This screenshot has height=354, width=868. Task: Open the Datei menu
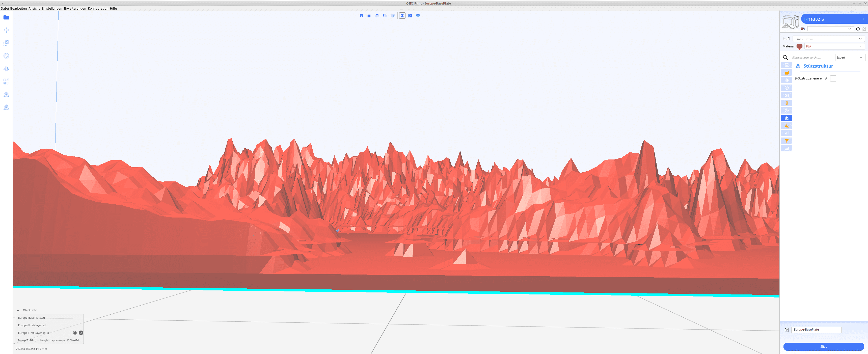5,8
